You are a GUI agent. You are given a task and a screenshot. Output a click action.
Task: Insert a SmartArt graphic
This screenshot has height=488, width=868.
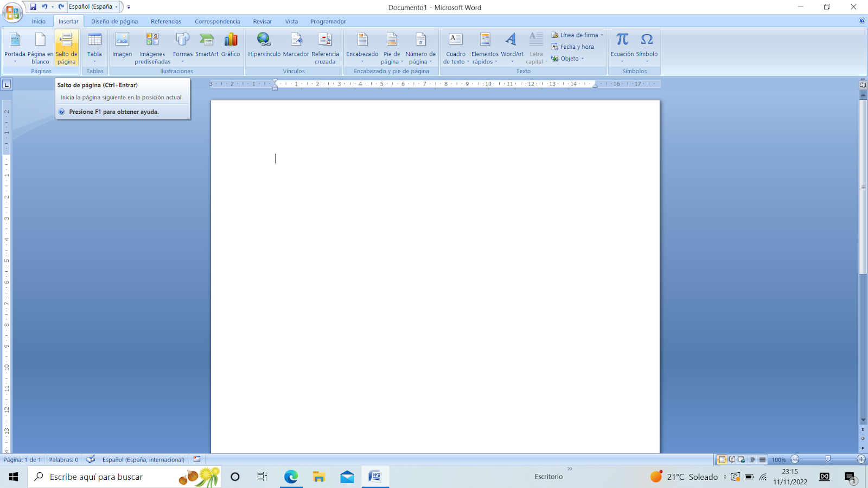click(207, 48)
